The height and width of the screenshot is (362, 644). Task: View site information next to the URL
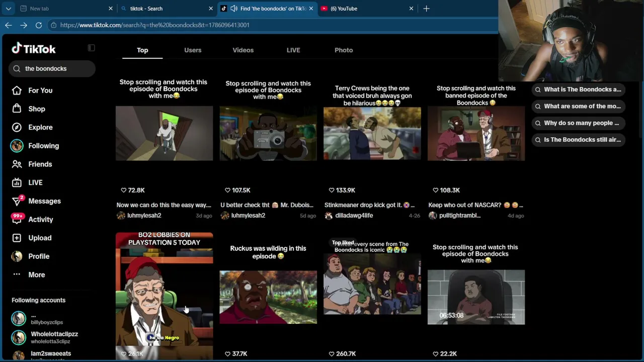coord(53,25)
